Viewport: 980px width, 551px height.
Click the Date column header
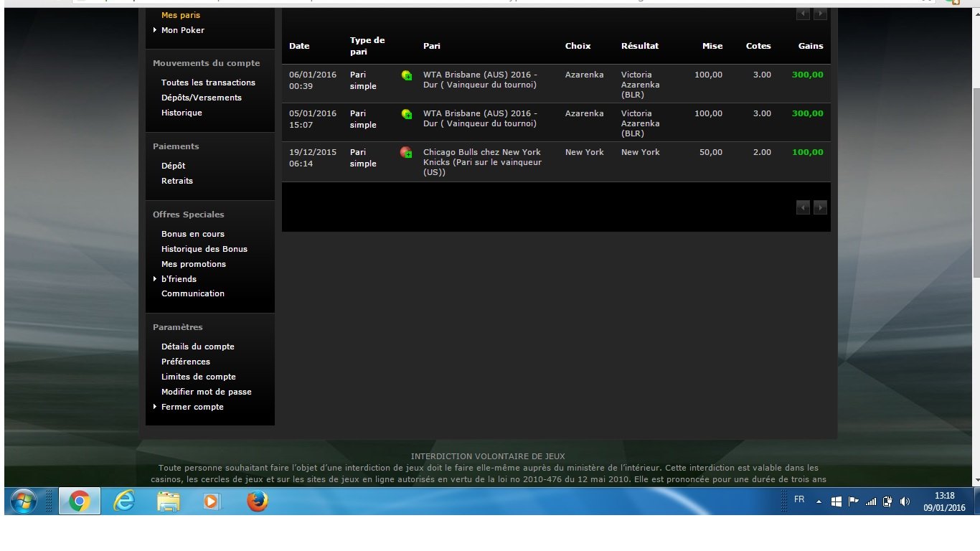(299, 46)
